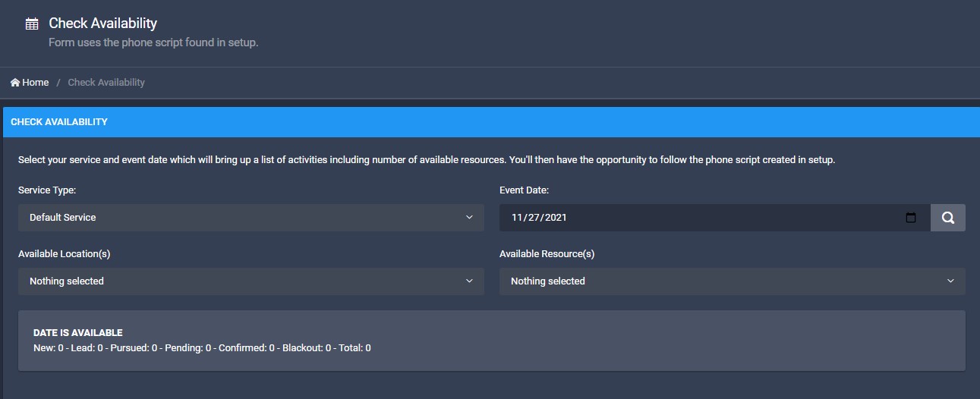Viewport: 980px width, 399px height.
Task: Click Check Availability breadcrumb item
Action: pyautogui.click(x=106, y=83)
